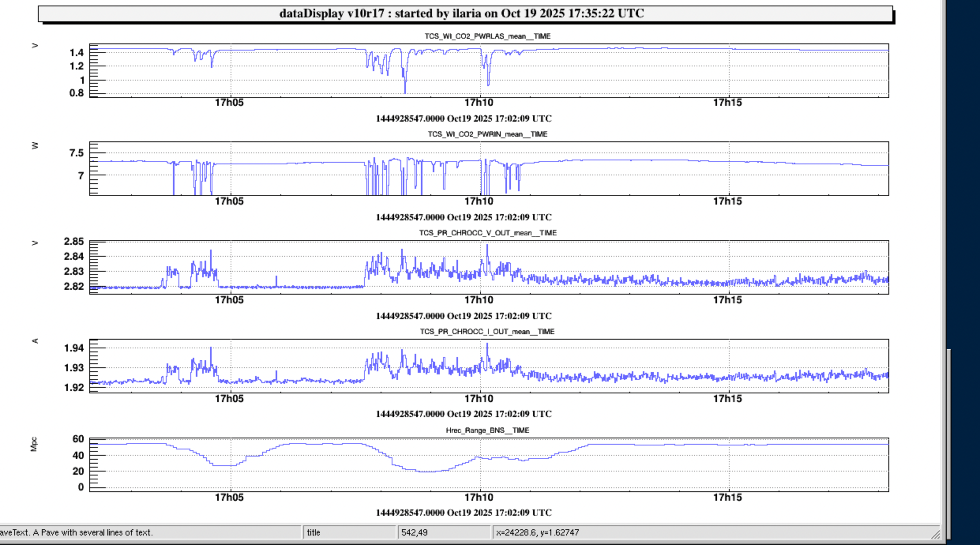Click the 17h10 label under Hrec_Range_BNS plot

pos(479,497)
